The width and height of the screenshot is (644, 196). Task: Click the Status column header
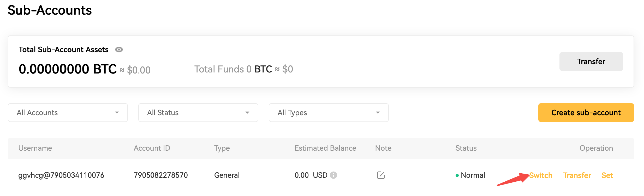coord(466,148)
